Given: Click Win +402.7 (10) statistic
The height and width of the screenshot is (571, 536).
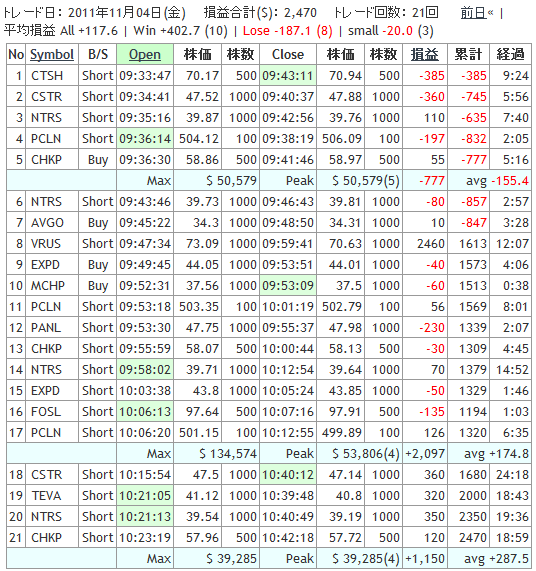Looking at the screenshot, I should click(180, 31).
